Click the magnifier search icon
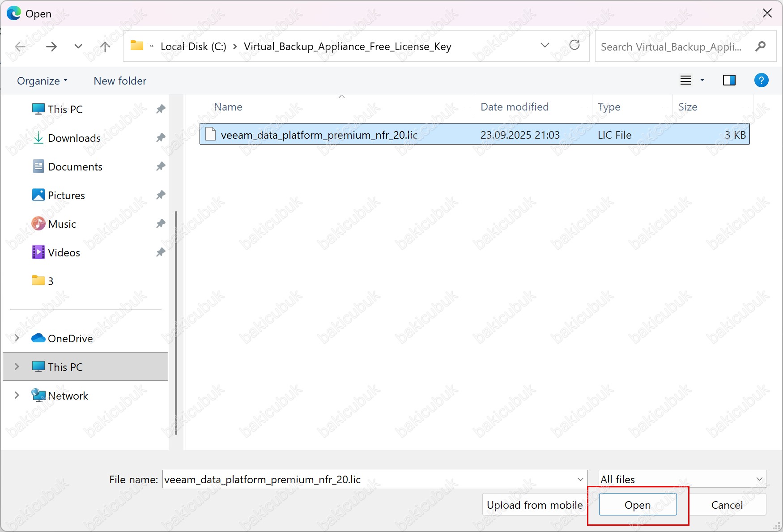This screenshot has width=783, height=532. click(760, 46)
